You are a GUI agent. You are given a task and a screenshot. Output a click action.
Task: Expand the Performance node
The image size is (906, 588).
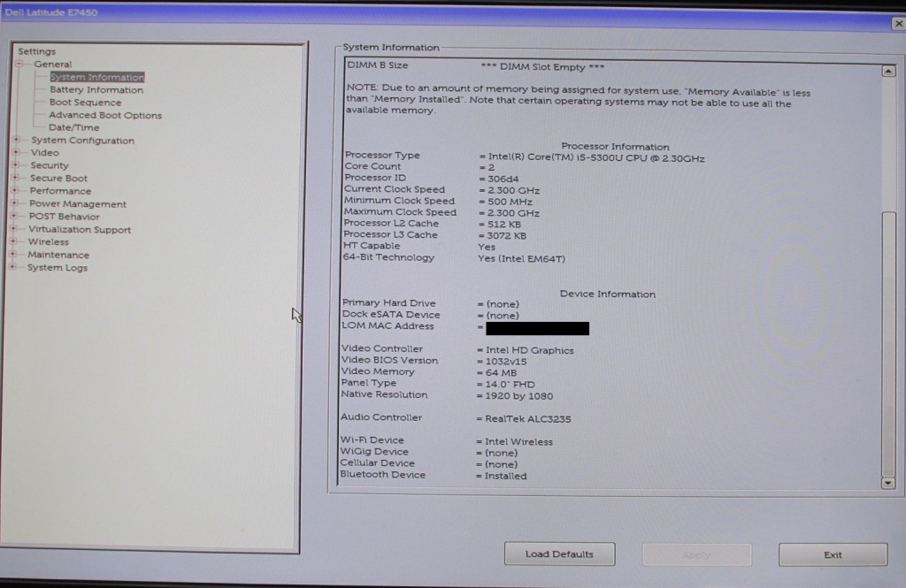[x=15, y=191]
